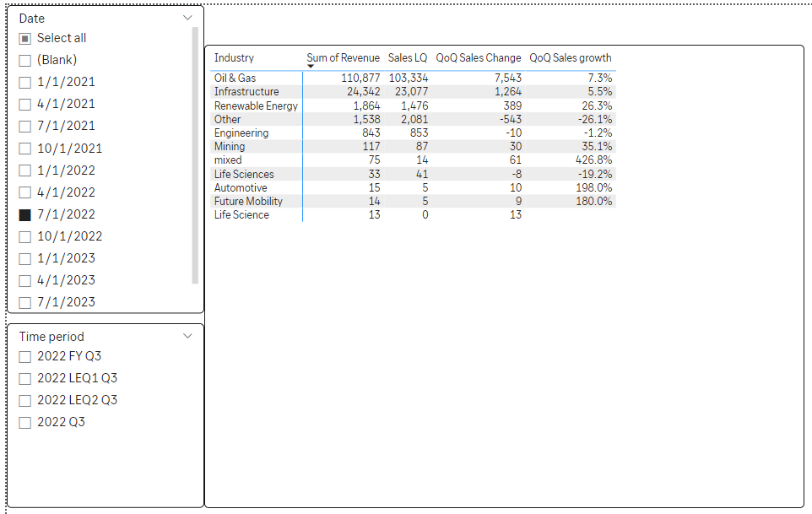812x514 pixels.
Task: Select the Future Mobility industry cell
Action: (248, 202)
